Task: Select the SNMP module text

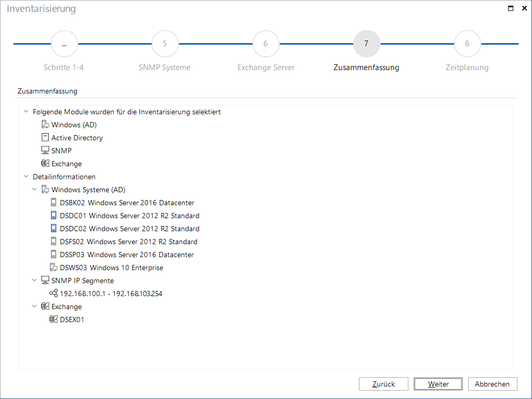Action: (61, 151)
